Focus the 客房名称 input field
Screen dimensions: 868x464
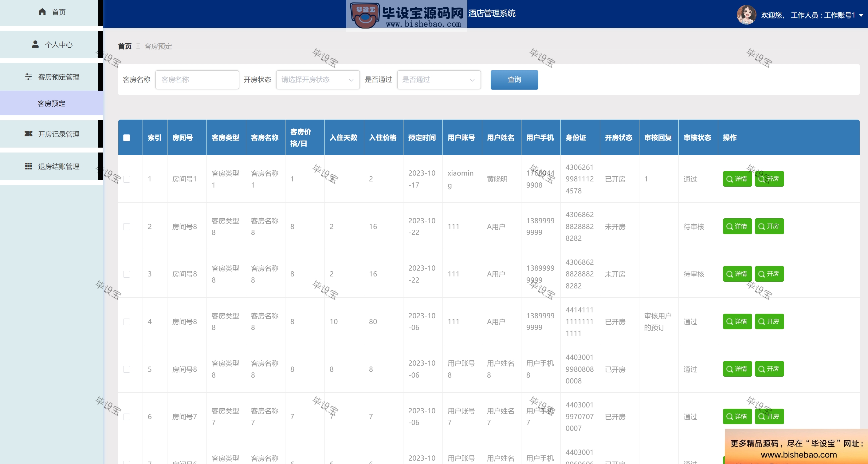197,80
